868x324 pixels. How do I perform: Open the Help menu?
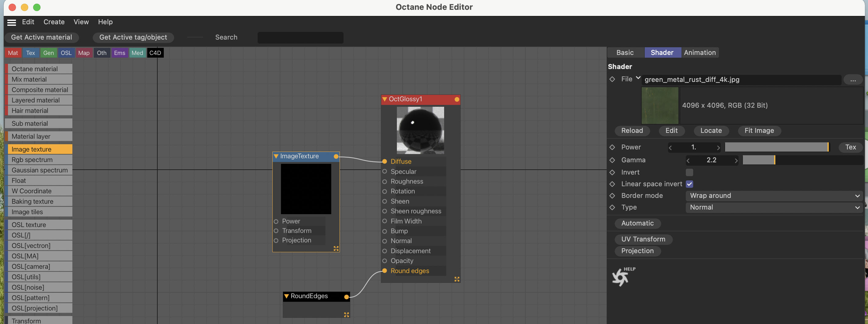point(105,22)
